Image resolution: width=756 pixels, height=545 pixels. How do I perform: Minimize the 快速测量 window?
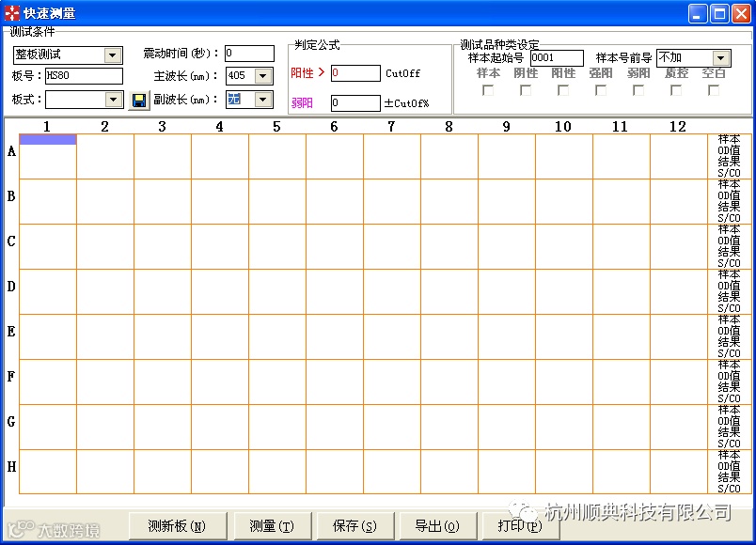pos(697,13)
